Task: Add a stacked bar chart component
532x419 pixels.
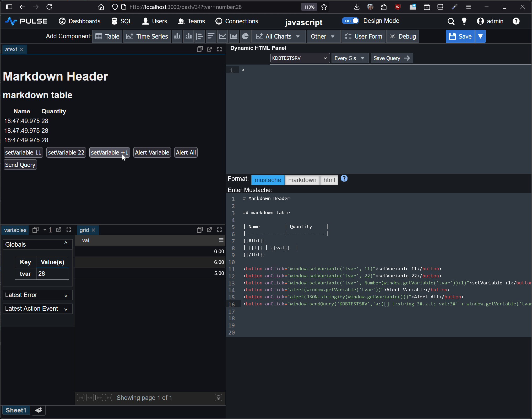Action: point(189,36)
